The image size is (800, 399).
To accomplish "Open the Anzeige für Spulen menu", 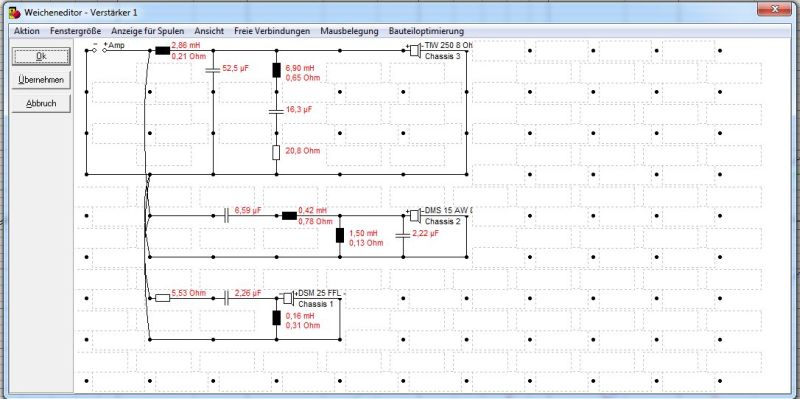I will pyautogui.click(x=147, y=31).
